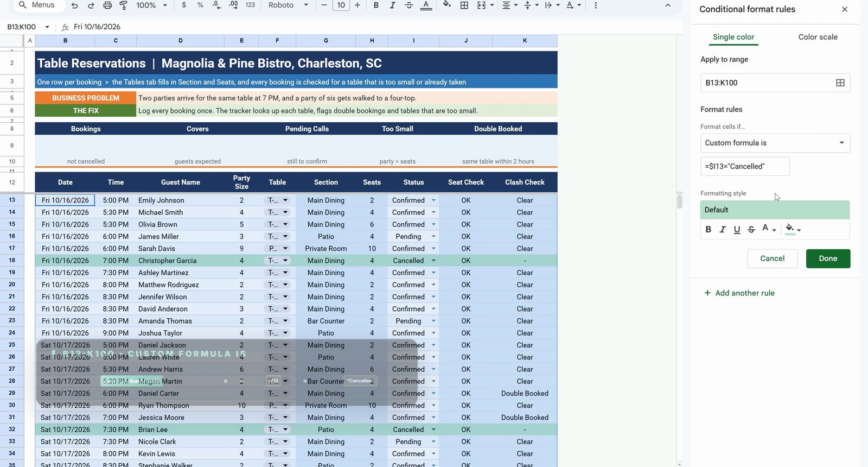Open Formatting style fill color picker
The height and width of the screenshot is (467, 868).
click(793, 229)
